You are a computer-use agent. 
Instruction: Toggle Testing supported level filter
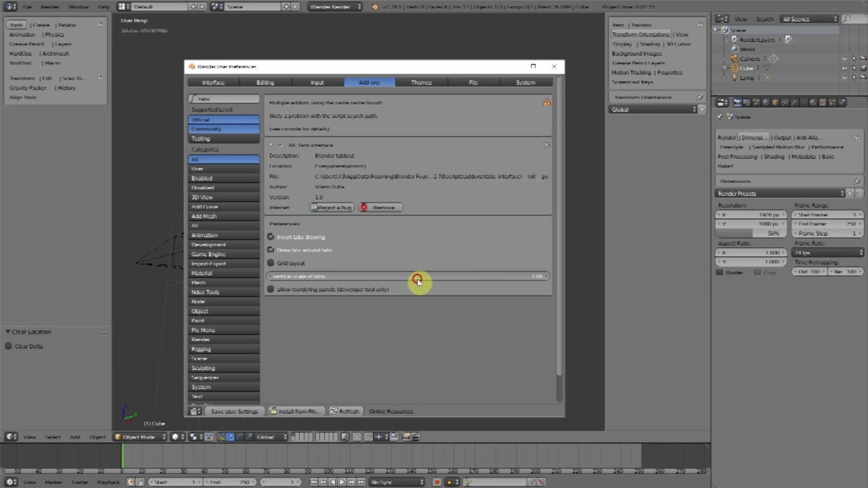(224, 138)
